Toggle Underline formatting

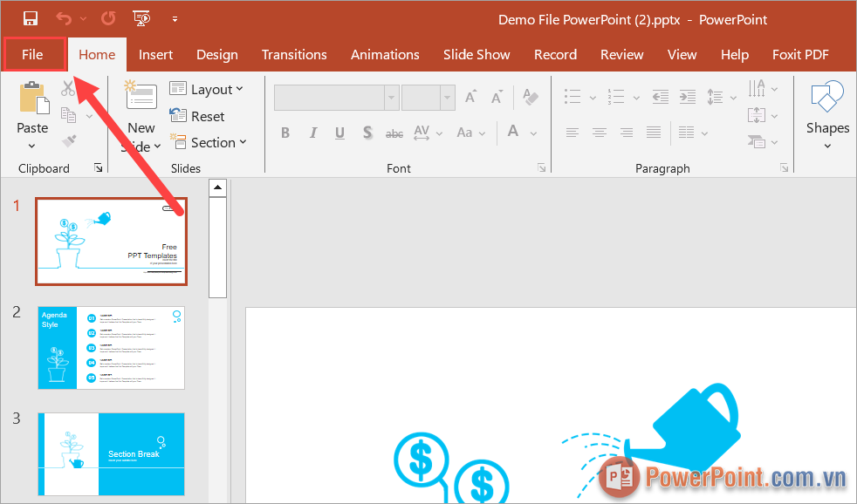[339, 133]
